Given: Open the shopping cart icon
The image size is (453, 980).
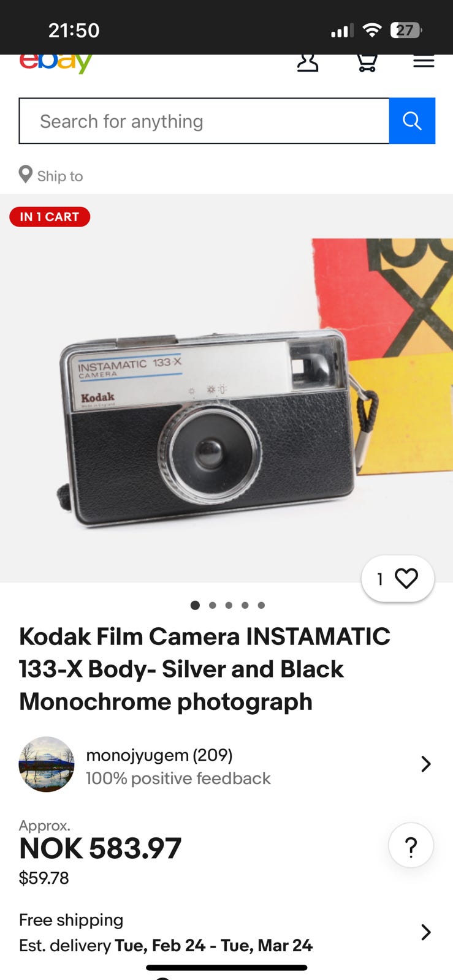Looking at the screenshot, I should (x=367, y=63).
